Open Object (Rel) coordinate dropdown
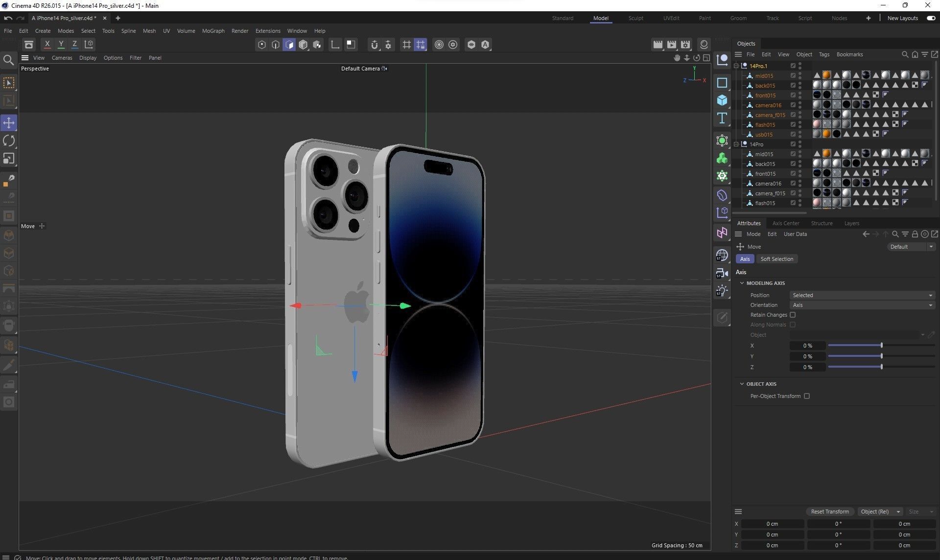This screenshot has width=940, height=560. pyautogui.click(x=880, y=512)
